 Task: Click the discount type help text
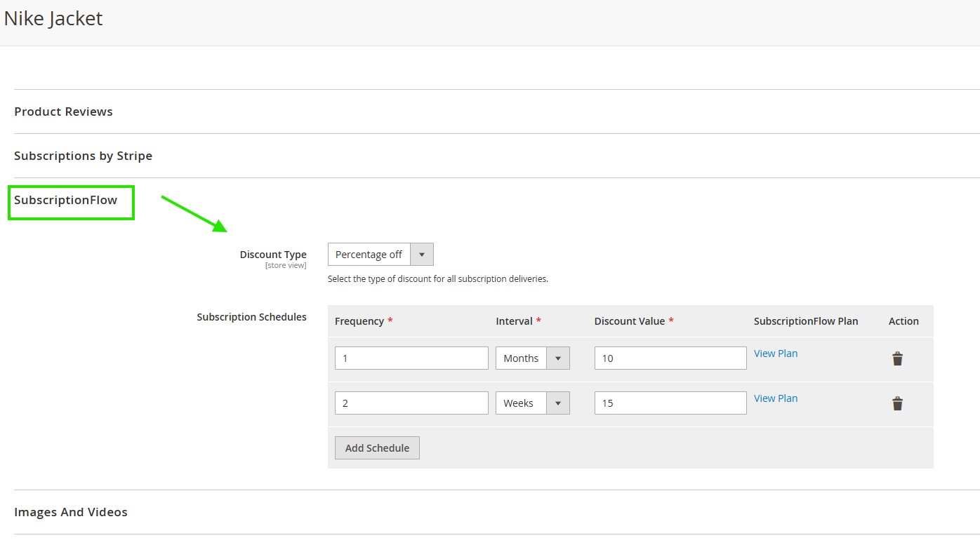click(x=438, y=279)
